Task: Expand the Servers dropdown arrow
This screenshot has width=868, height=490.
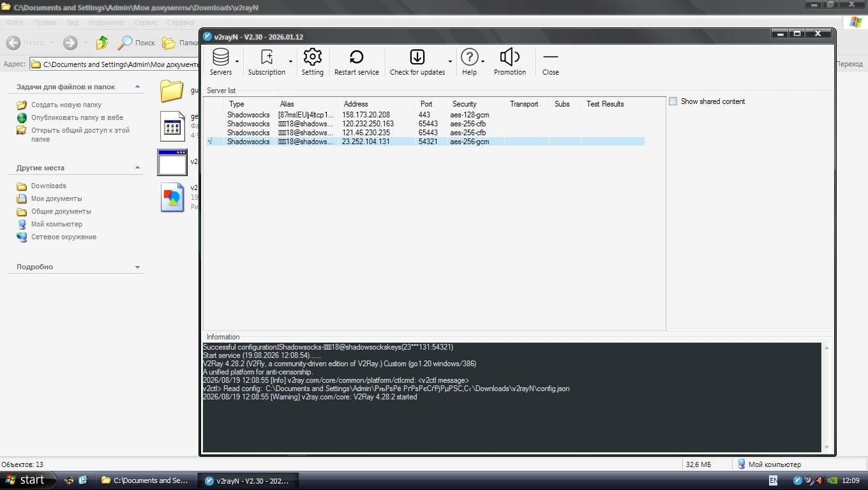Action: [237, 62]
